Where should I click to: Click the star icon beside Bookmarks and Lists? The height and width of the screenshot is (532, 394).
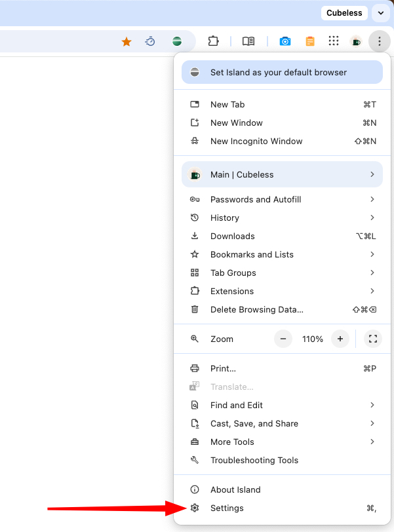click(195, 254)
